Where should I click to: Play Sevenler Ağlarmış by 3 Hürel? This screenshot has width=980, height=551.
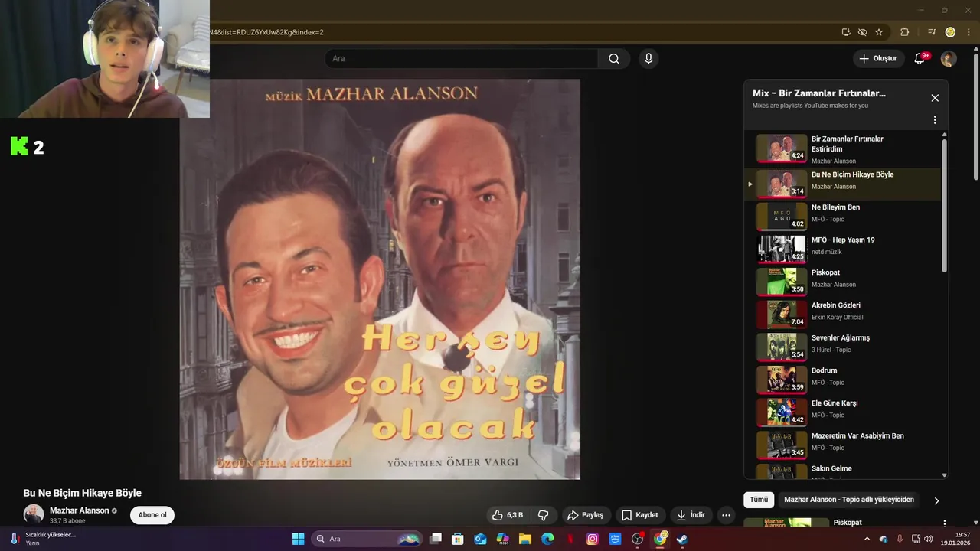[842, 347]
